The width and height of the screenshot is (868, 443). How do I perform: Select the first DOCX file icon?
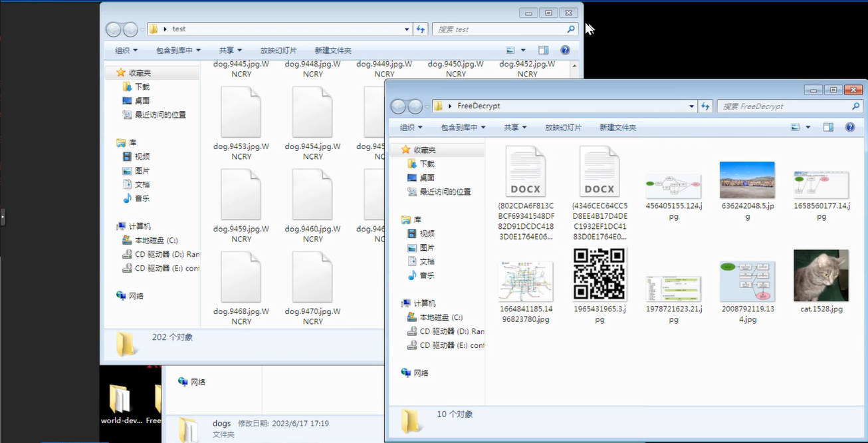[526, 172]
